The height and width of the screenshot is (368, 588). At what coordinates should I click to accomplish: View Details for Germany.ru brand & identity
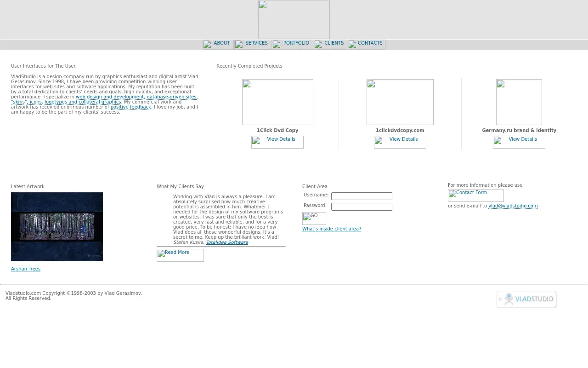point(519,142)
